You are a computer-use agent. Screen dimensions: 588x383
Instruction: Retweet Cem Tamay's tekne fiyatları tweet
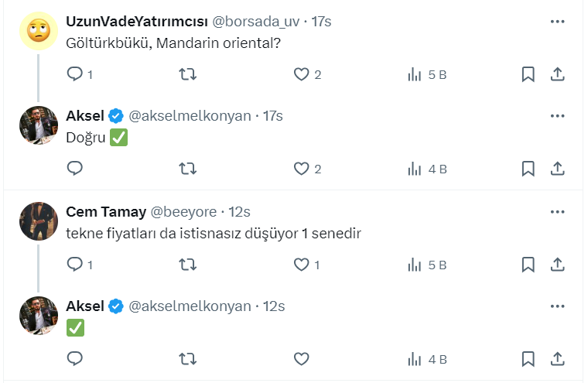pos(187,265)
